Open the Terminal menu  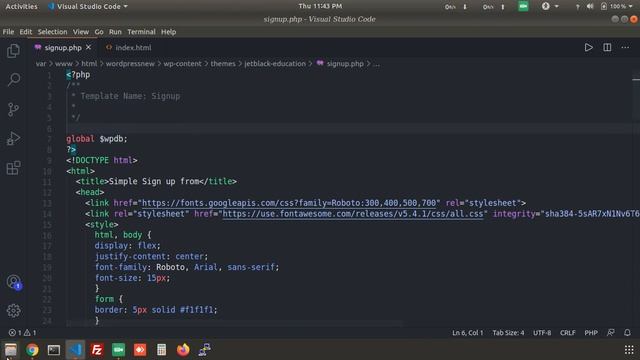[x=141, y=32]
